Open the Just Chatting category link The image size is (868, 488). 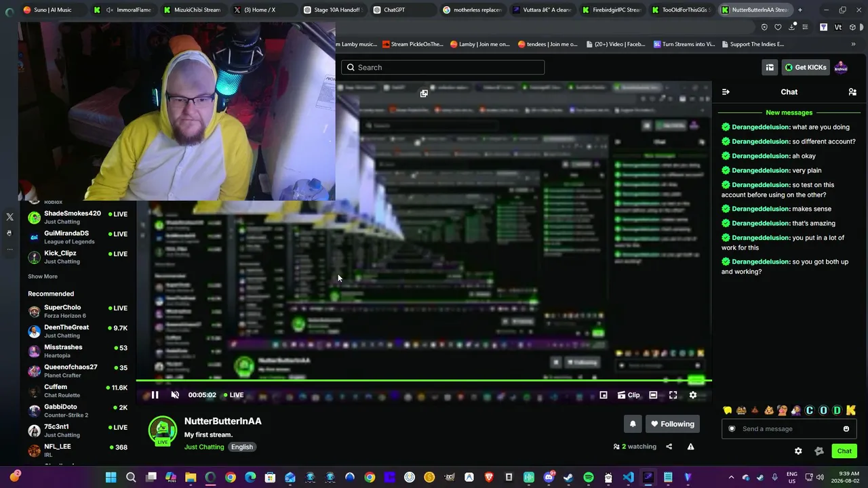204,447
